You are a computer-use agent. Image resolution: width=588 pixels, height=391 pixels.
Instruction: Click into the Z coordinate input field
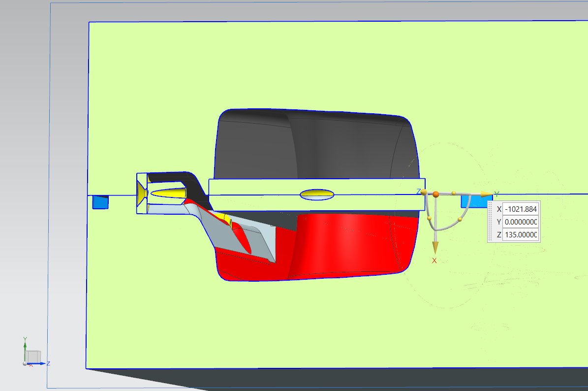pos(520,235)
